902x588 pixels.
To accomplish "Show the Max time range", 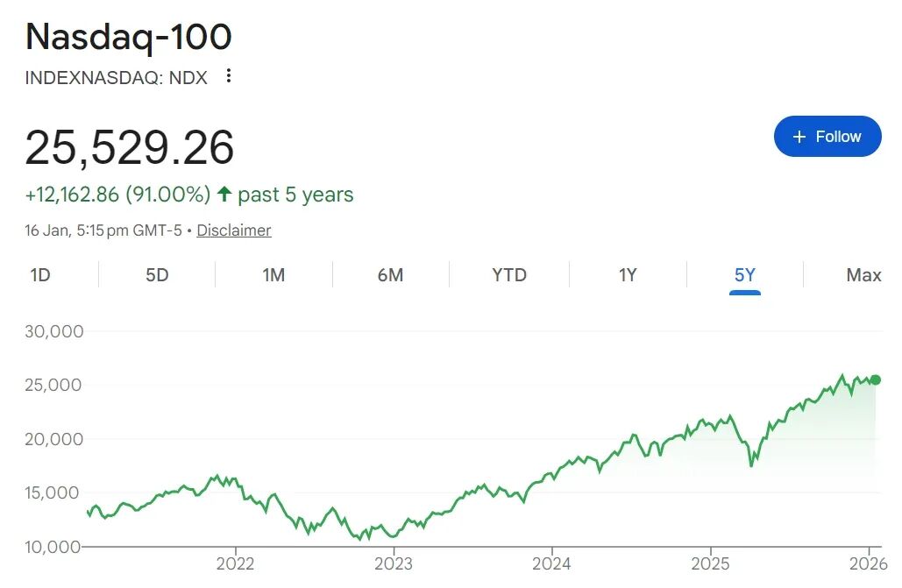I will 863,275.
